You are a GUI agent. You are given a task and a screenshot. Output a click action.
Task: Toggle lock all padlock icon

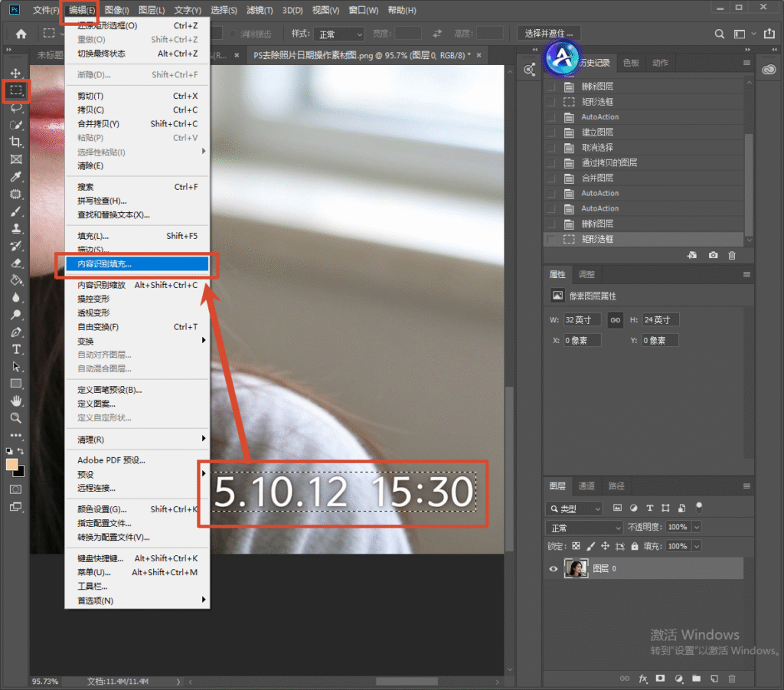click(x=635, y=546)
